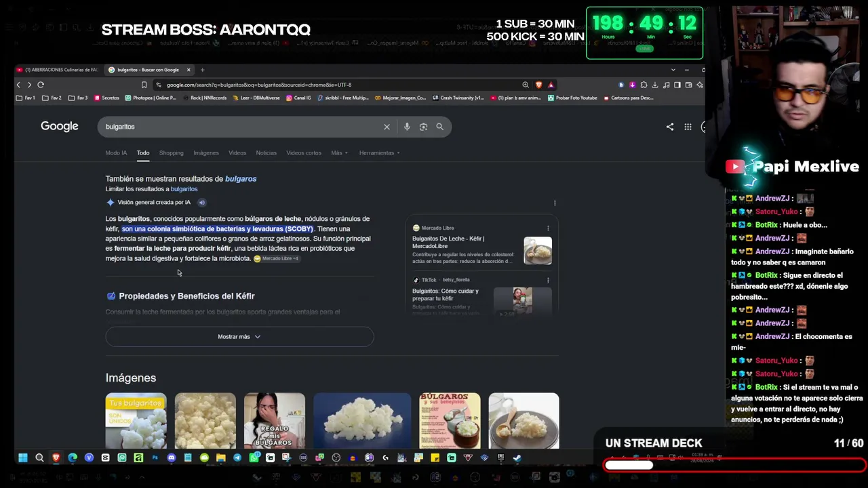The height and width of the screenshot is (488, 868).
Task: Open the Secretos bookmark
Action: 106,98
